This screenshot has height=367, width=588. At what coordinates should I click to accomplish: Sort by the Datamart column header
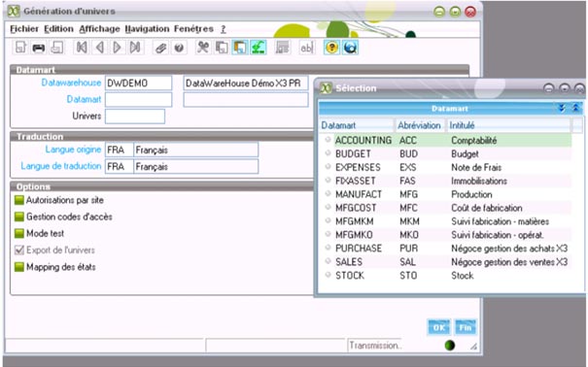click(357, 125)
